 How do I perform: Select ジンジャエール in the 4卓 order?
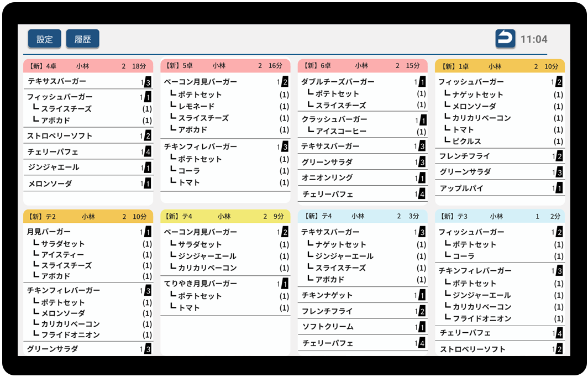[88, 167]
